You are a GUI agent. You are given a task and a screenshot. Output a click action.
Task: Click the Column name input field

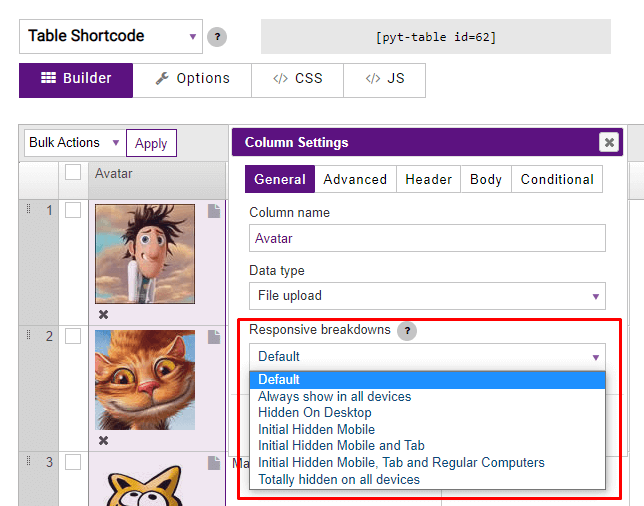click(427, 238)
